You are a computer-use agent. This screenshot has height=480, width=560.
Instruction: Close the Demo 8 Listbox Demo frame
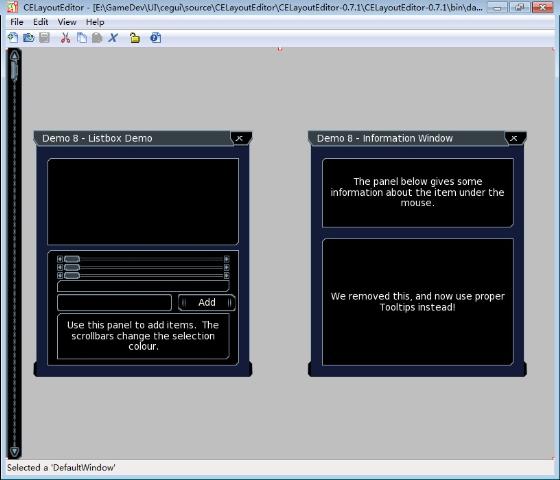click(x=240, y=138)
